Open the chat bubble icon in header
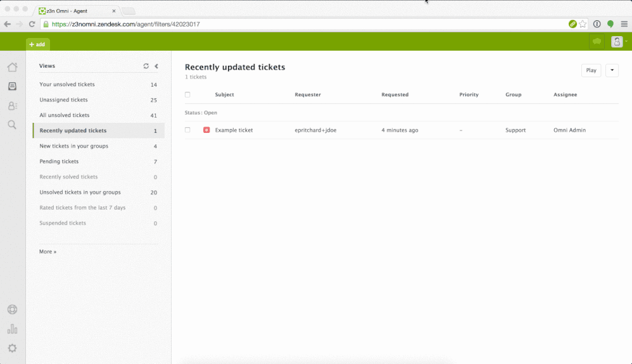This screenshot has width=632, height=364. [597, 42]
